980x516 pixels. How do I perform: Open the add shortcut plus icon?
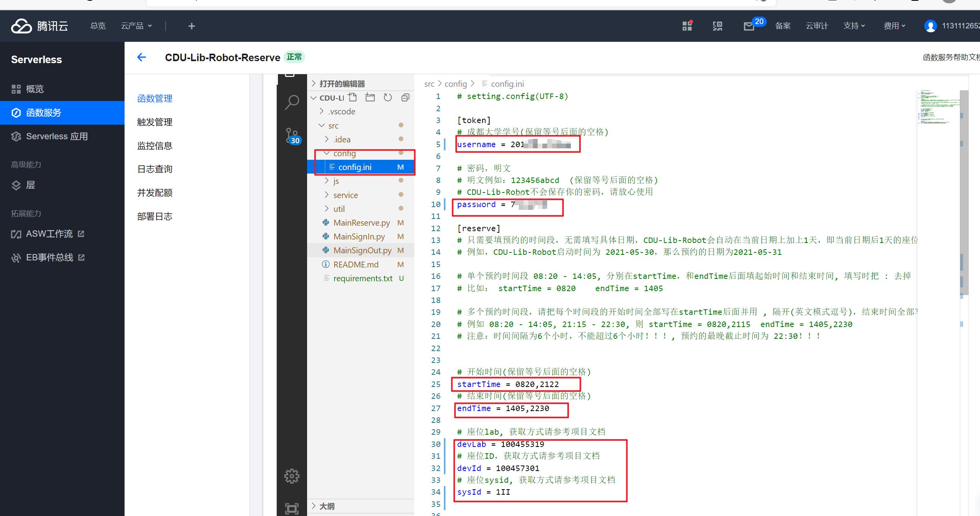point(192,26)
